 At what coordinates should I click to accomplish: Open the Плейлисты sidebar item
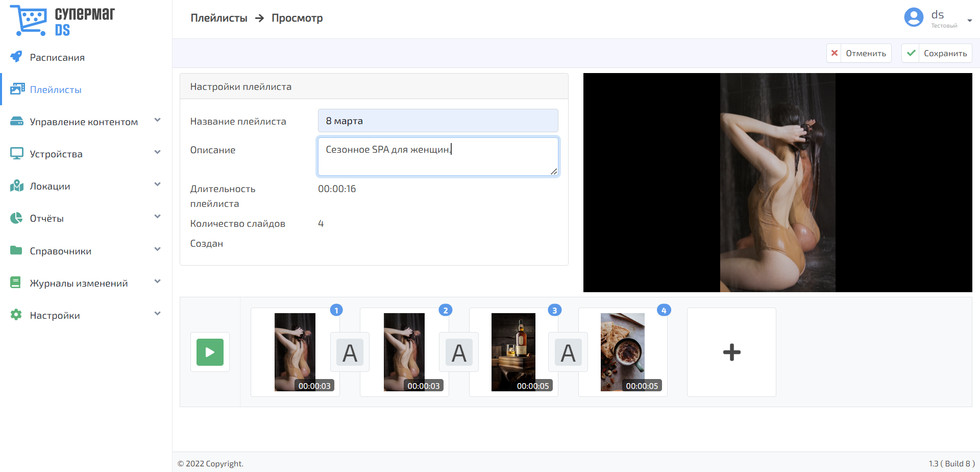56,89
